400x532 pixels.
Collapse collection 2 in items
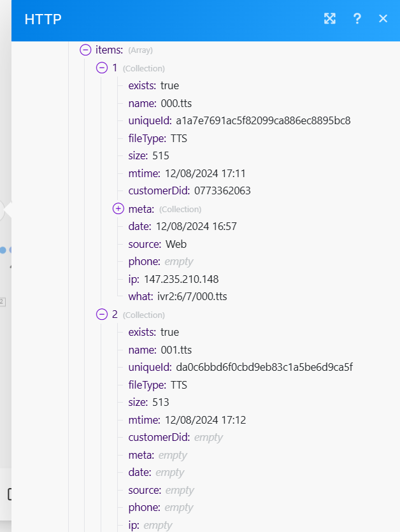[102, 314]
